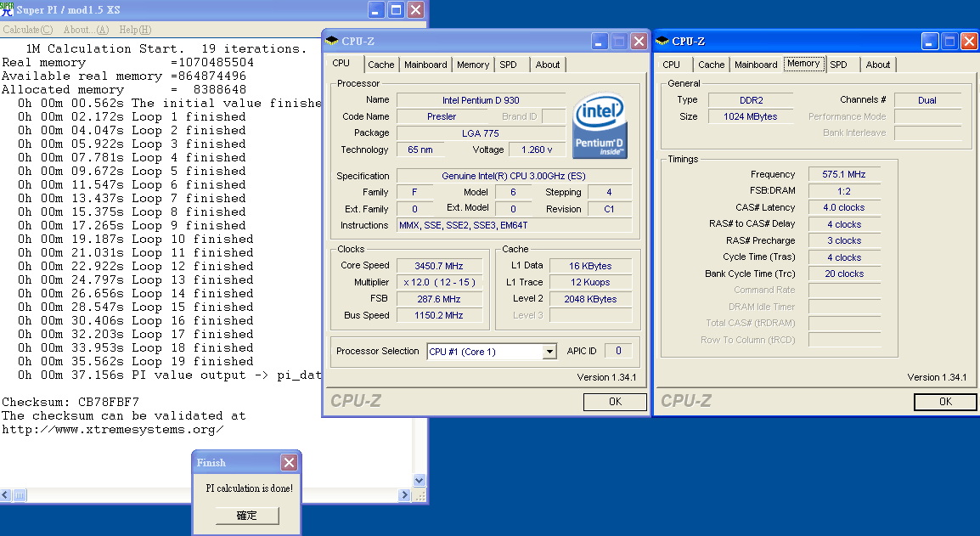Click the title bar chip icon of the CPU-Z memory window
This screenshot has height=536, width=980.
(x=662, y=42)
